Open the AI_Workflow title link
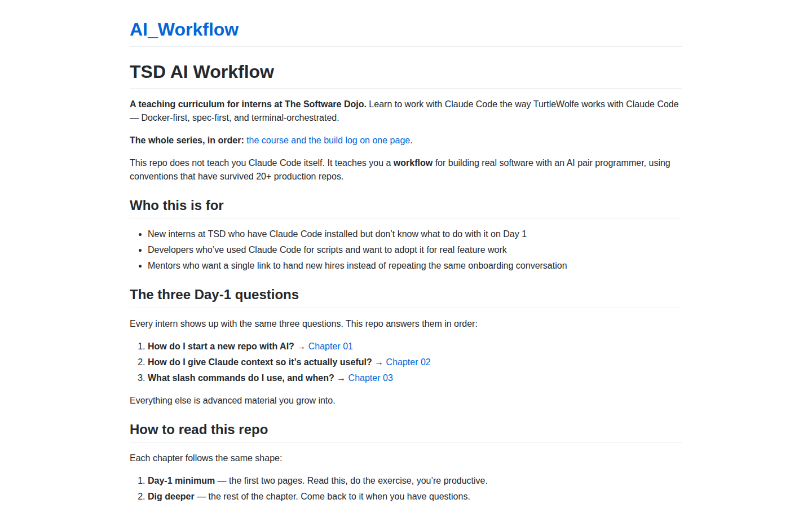This screenshot has height=508, width=812. [x=184, y=29]
